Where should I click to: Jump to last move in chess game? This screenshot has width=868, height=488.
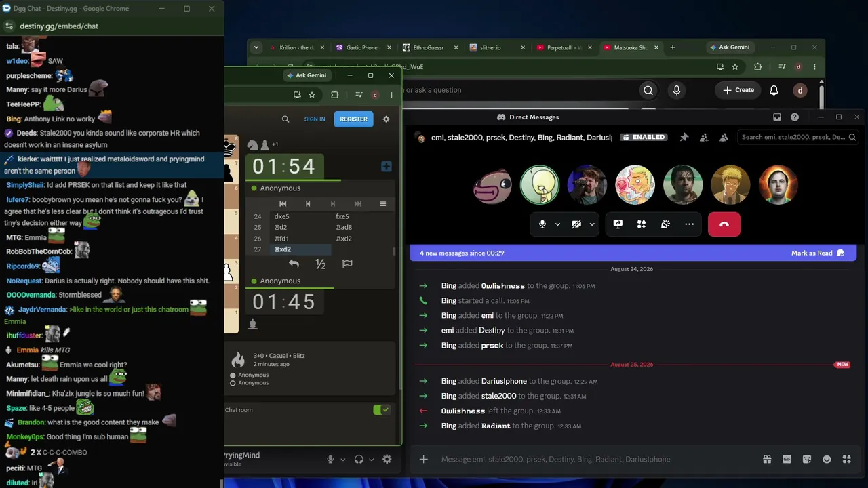tap(358, 204)
